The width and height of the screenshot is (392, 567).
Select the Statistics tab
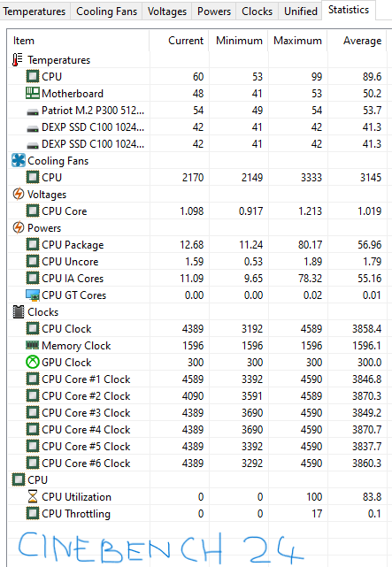(349, 10)
